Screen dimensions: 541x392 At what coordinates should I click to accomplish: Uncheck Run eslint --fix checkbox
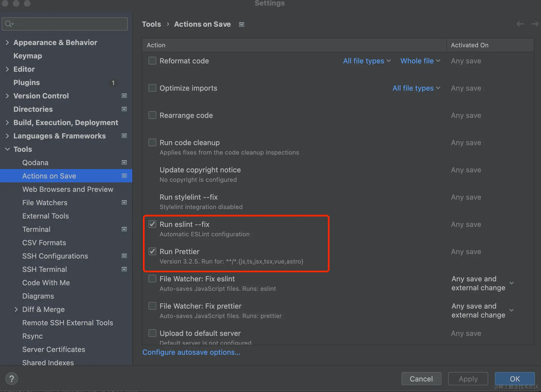152,224
